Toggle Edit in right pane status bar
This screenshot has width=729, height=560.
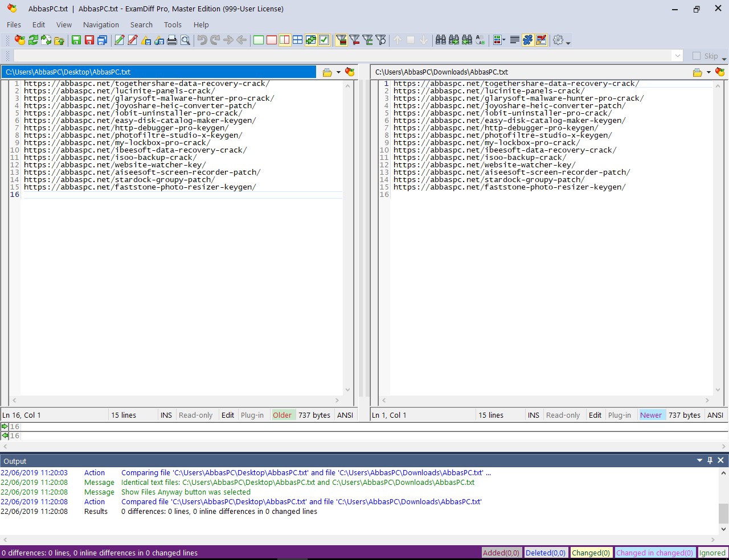[595, 415]
